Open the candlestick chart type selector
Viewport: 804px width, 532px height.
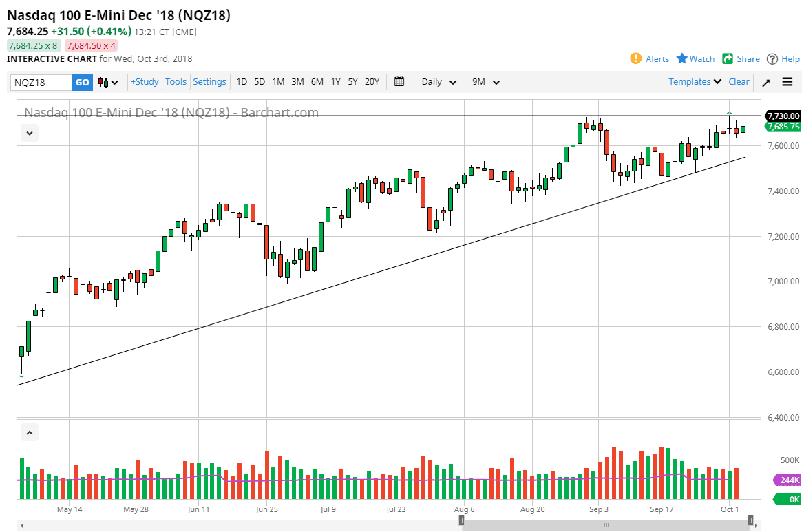[x=107, y=81]
